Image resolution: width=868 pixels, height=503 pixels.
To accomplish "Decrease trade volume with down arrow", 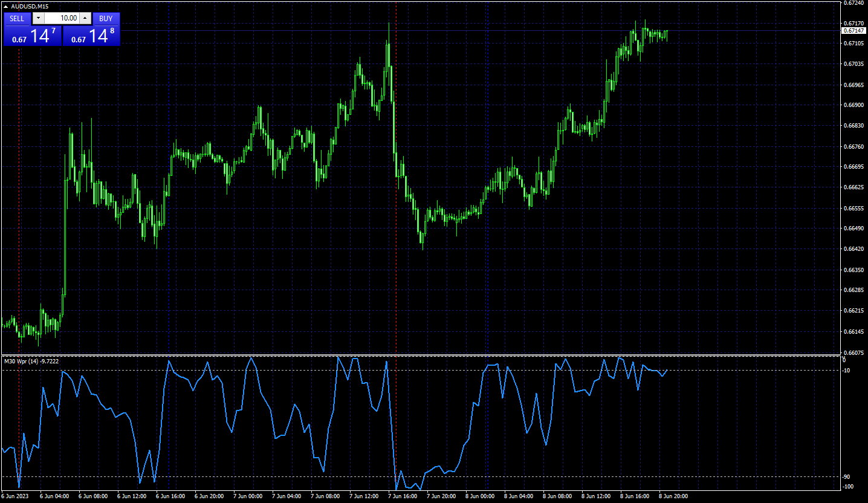I will point(38,19).
